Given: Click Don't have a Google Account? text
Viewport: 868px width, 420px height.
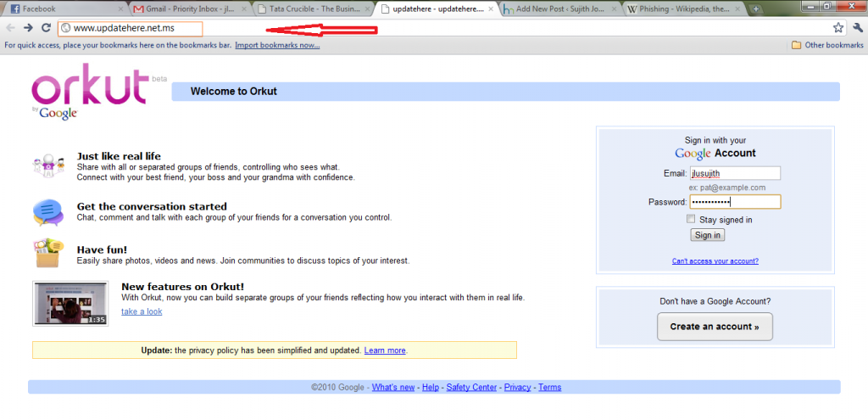Looking at the screenshot, I should (715, 301).
